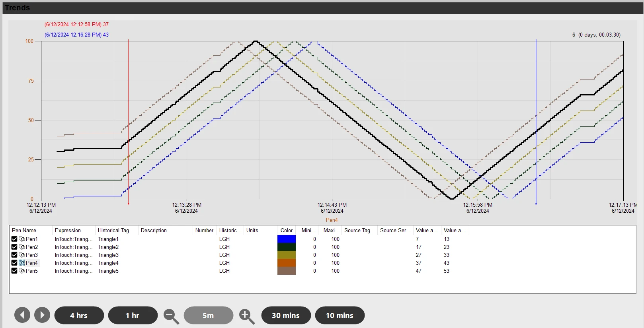Toggle the Pen3 visibility checkbox

(x=14, y=255)
